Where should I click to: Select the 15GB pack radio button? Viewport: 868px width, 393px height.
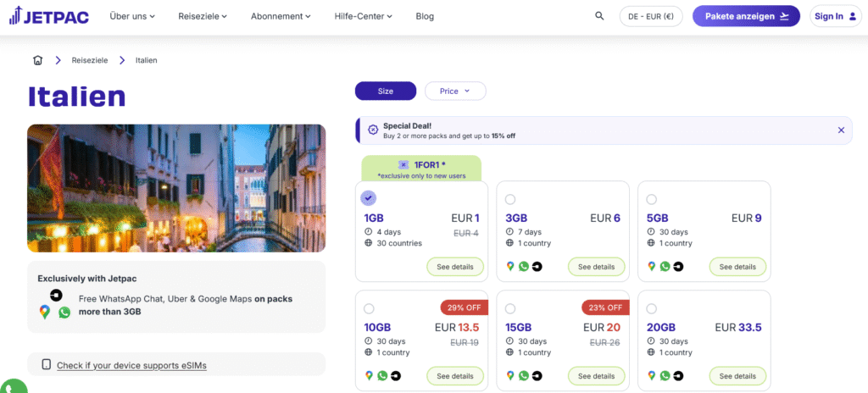pos(509,308)
